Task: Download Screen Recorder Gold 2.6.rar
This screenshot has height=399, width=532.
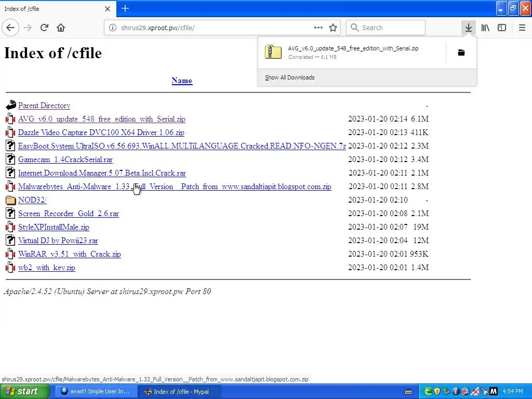Action: point(69,214)
